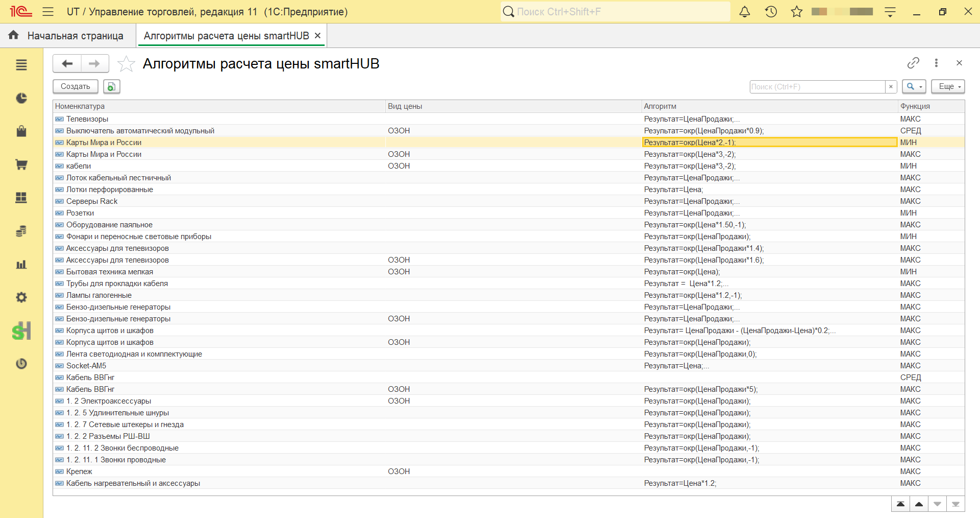Move down one row in list
The width and height of the screenshot is (980, 518).
point(938,504)
